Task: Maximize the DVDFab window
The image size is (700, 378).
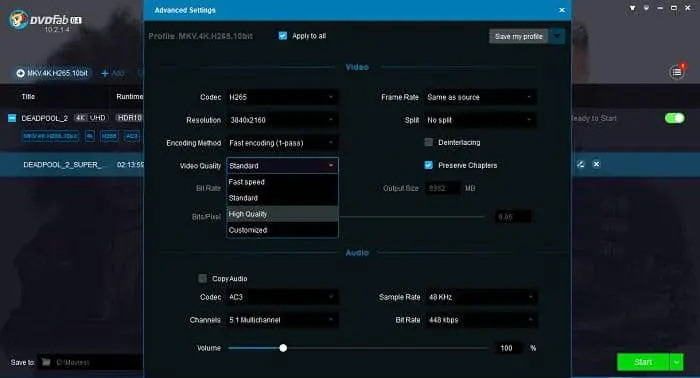Action: pyautogui.click(x=674, y=8)
